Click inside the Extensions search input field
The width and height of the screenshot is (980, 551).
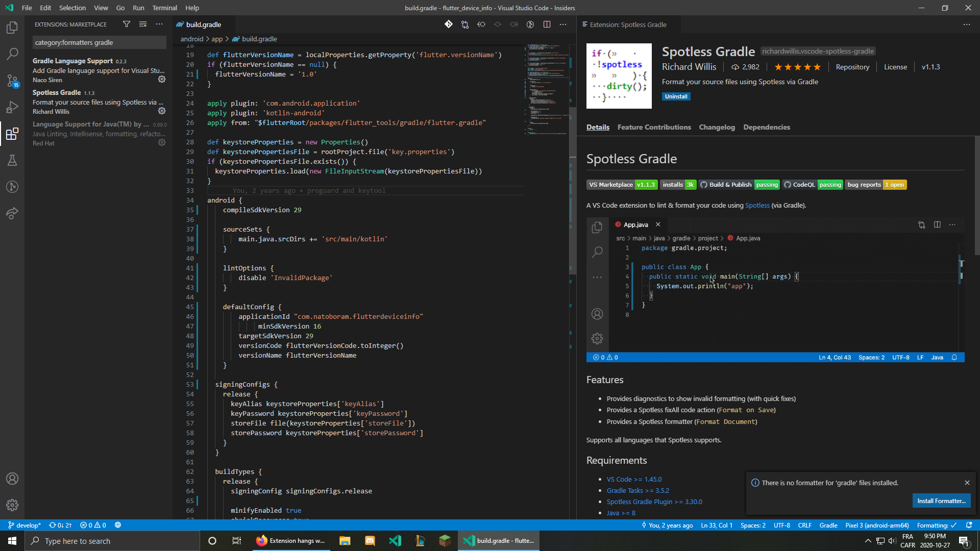[99, 42]
